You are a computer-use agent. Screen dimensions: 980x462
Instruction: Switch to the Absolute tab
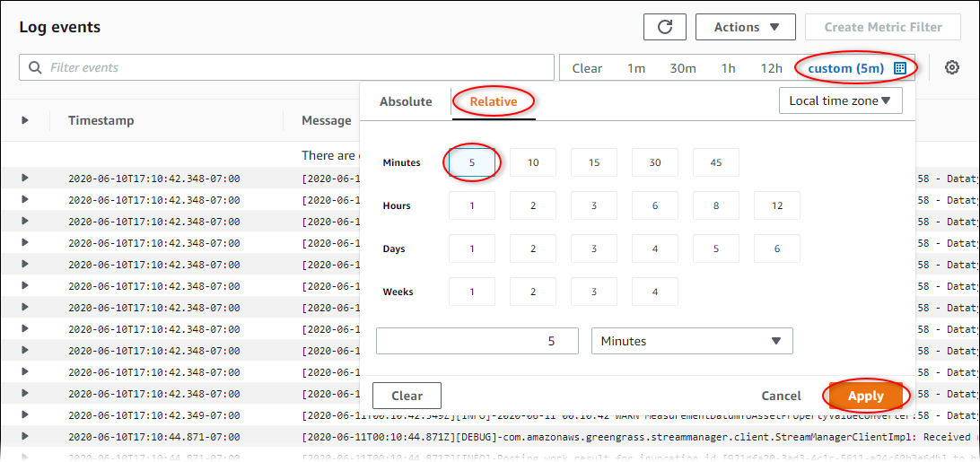(x=406, y=101)
